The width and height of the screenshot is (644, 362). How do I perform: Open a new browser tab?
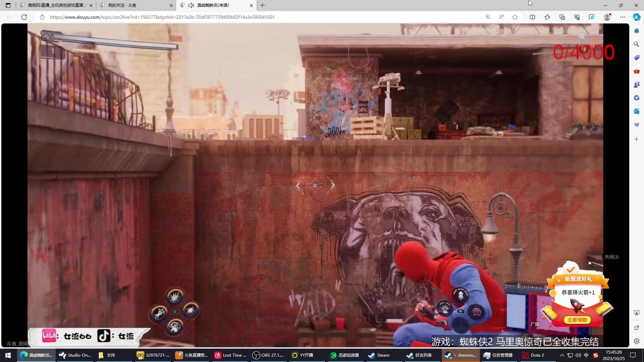coord(263,5)
